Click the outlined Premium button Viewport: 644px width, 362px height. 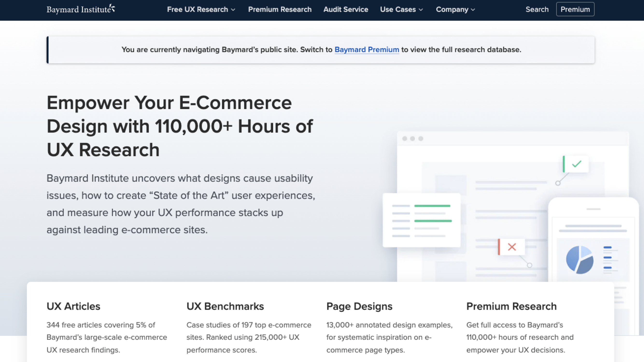575,9
